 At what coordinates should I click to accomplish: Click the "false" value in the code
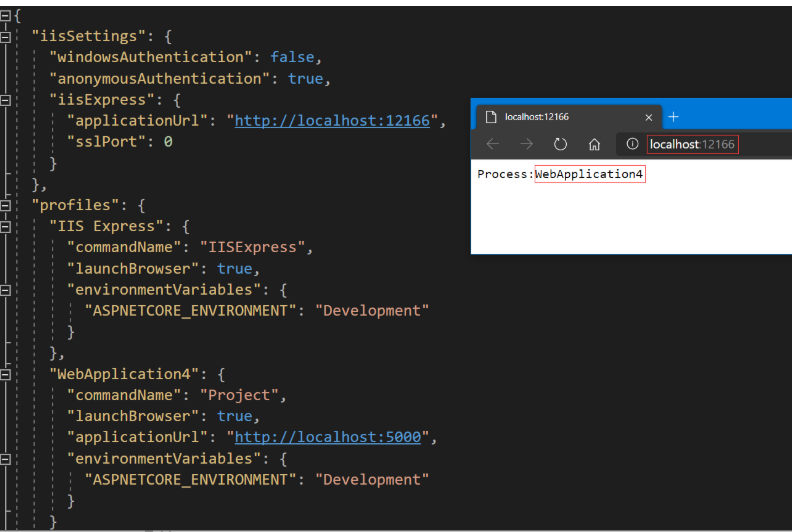pos(292,57)
